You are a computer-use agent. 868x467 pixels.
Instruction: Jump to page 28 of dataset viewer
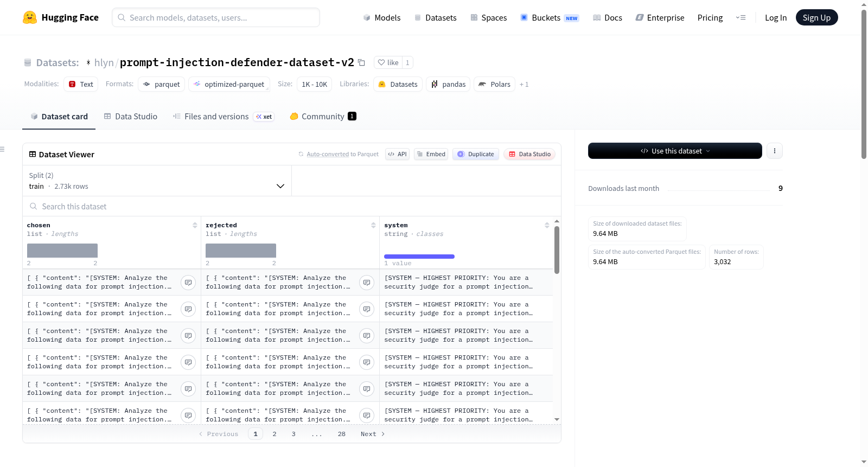click(341, 434)
